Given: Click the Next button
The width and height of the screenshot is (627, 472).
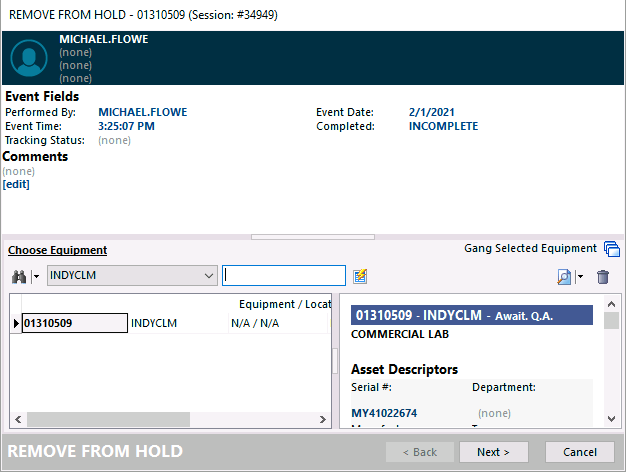Looking at the screenshot, I should [x=493, y=452].
